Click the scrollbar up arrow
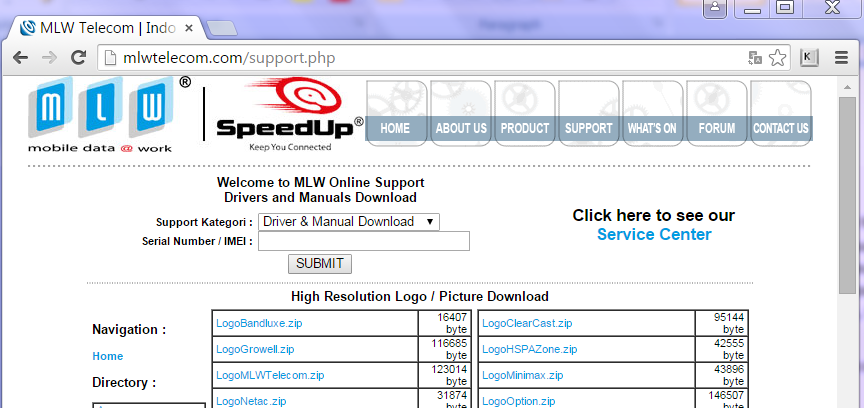 [847, 85]
